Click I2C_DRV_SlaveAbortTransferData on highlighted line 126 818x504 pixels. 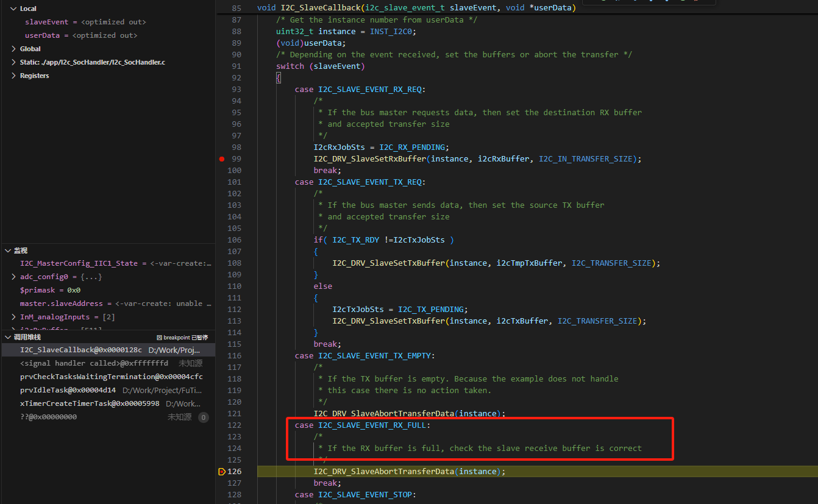click(x=384, y=471)
